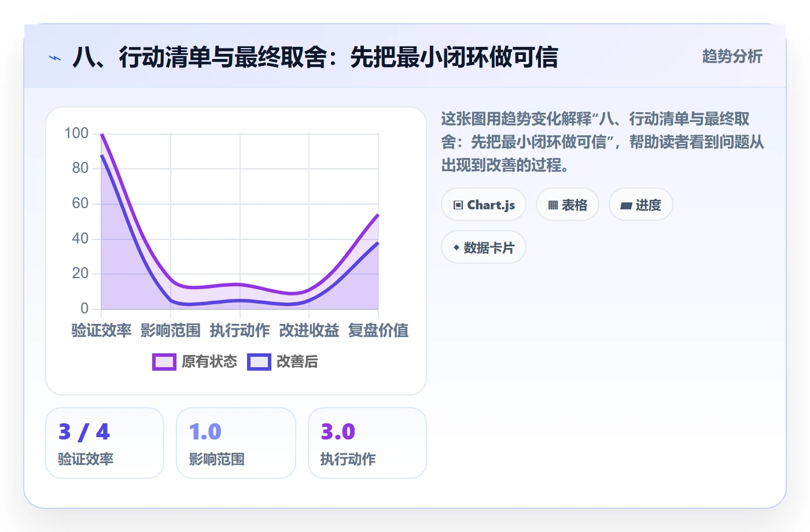Click the 改善后 indigo legend swatch
The height and width of the screenshot is (532, 810).
coord(259,362)
